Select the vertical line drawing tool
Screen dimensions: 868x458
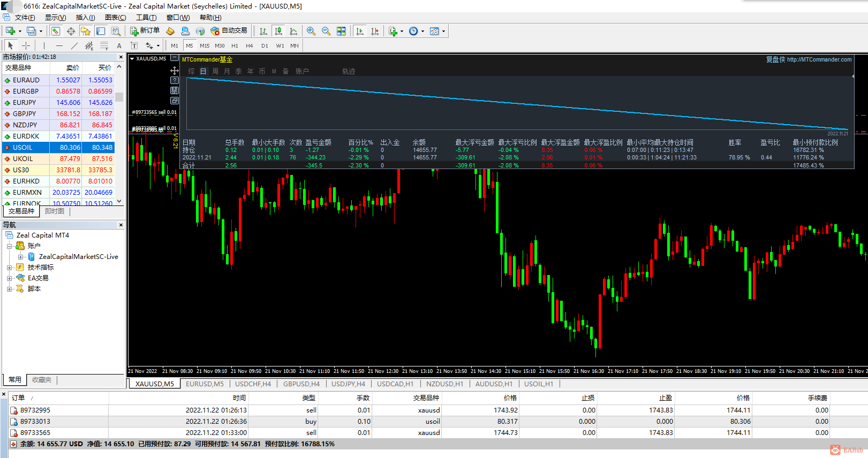coord(44,45)
